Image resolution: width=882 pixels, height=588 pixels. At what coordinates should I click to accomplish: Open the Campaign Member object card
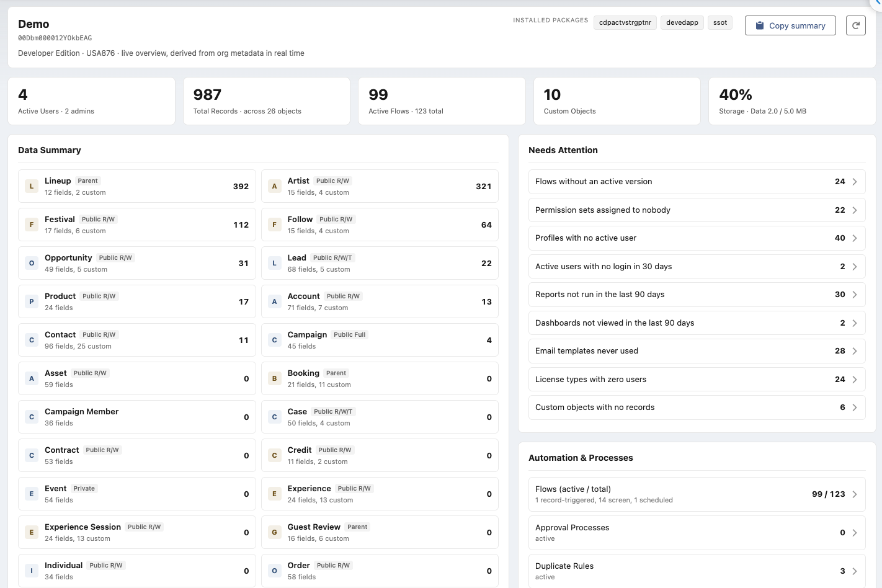tap(137, 417)
